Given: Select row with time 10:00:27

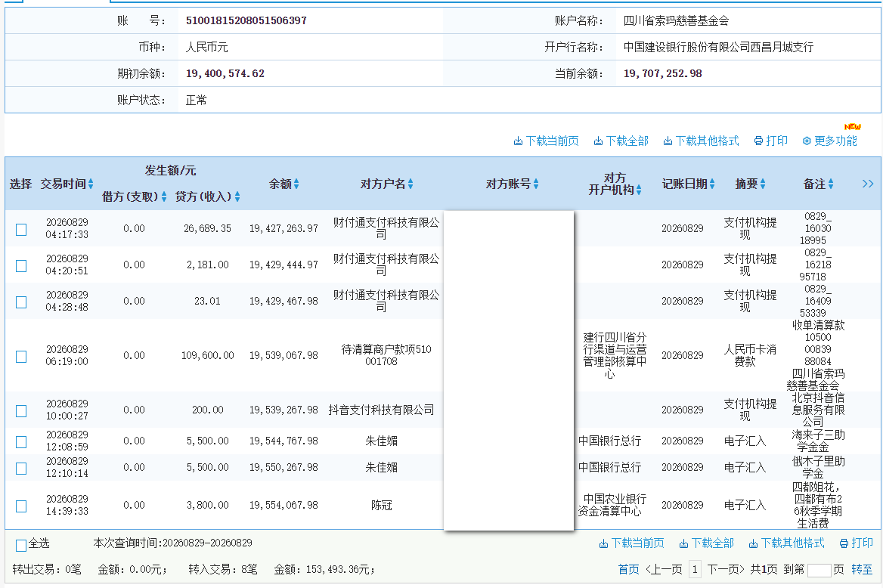Looking at the screenshot, I should tap(21, 411).
